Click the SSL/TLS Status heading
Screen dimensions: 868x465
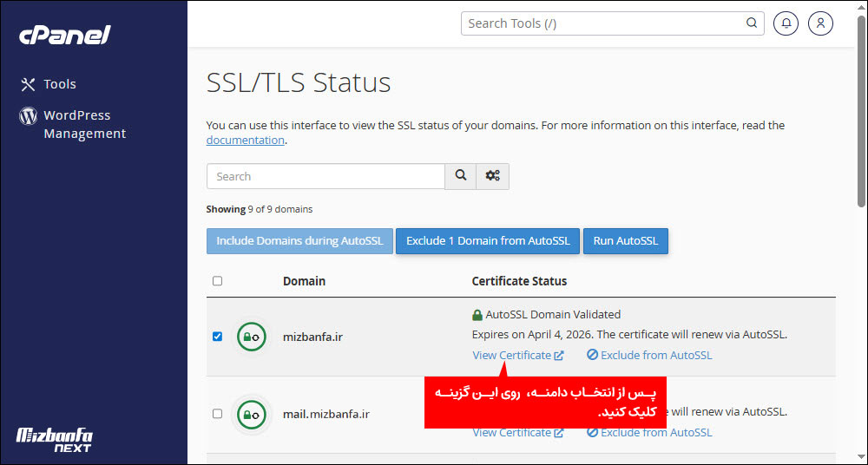tap(299, 82)
